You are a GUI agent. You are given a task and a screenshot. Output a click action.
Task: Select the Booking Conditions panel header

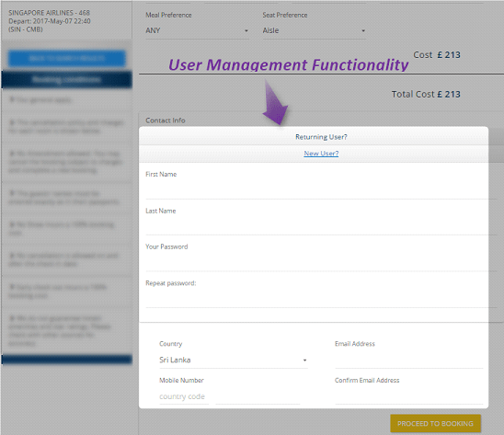click(x=67, y=79)
